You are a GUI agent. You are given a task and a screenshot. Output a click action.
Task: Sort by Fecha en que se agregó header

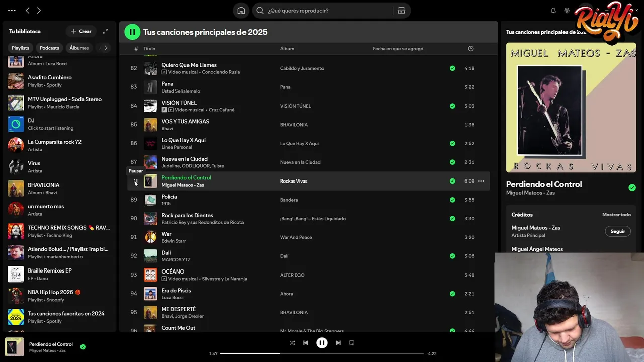tap(398, 49)
